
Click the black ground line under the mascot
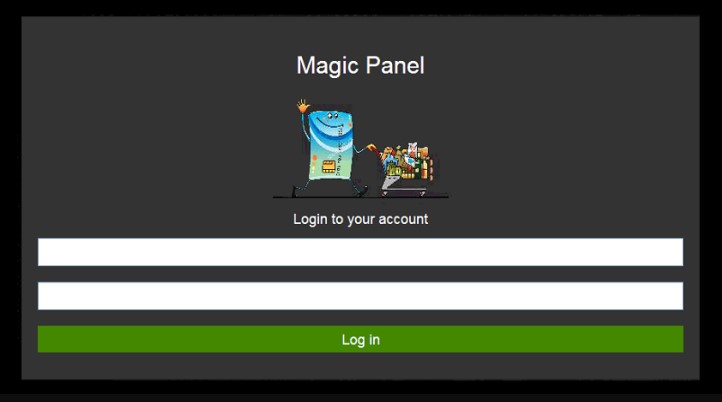coord(361,197)
